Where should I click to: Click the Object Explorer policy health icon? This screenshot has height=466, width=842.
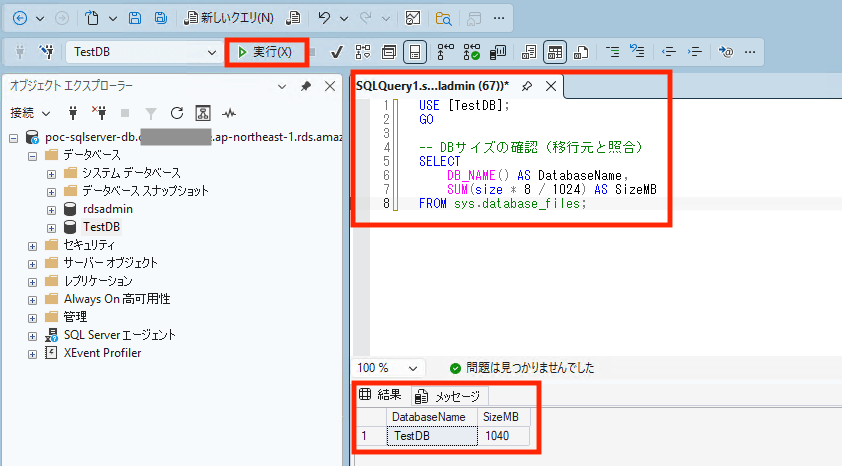coord(203,113)
